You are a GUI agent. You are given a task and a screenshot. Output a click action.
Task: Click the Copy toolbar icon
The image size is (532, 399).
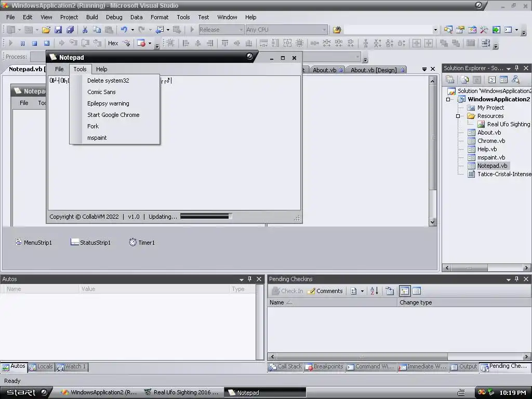click(x=97, y=30)
